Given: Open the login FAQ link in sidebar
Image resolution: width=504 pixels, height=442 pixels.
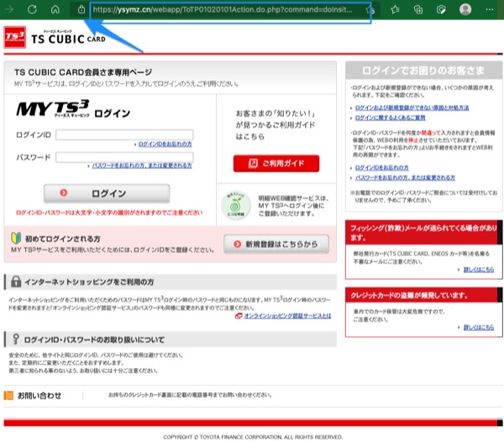Looking at the screenshot, I should click(x=391, y=118).
